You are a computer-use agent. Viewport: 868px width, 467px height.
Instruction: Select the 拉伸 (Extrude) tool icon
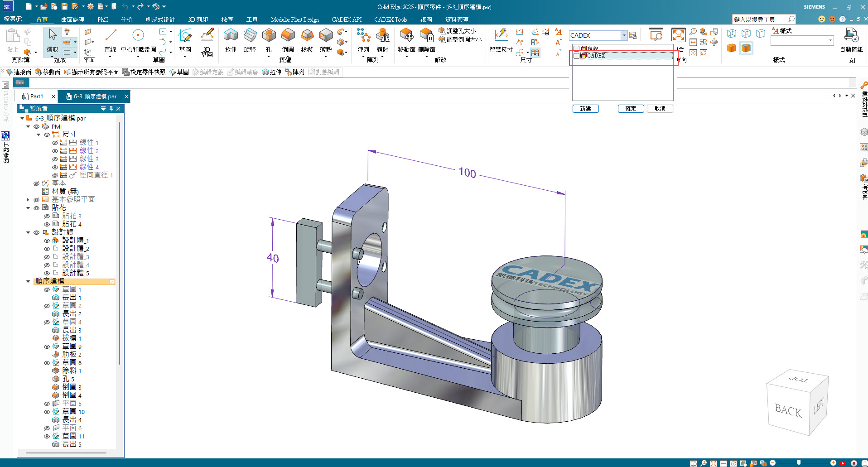[231, 36]
